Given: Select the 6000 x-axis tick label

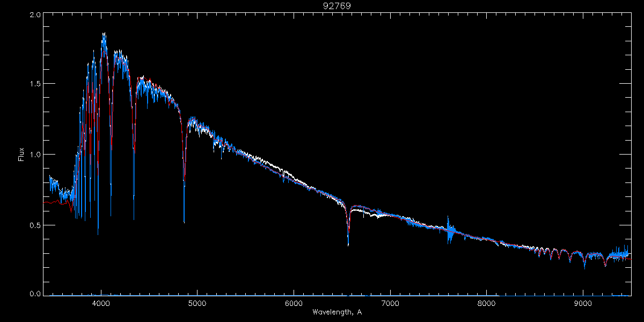Looking at the screenshot, I should [x=294, y=303].
